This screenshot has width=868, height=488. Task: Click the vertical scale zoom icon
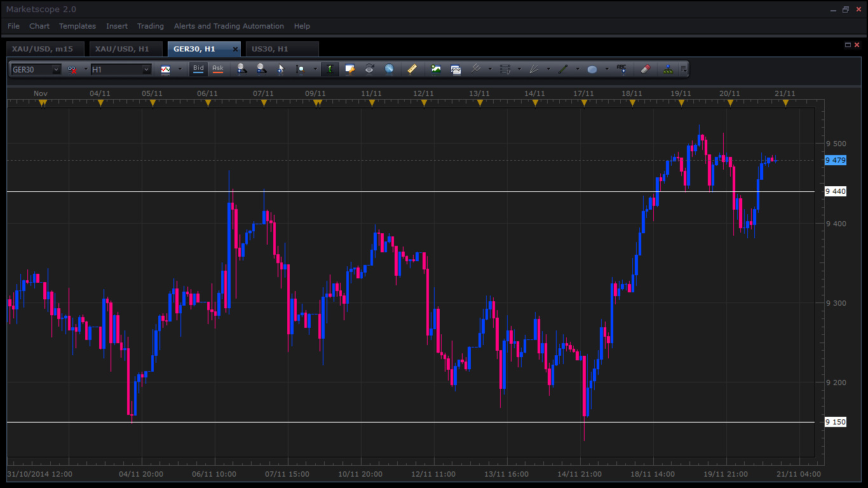click(301, 69)
